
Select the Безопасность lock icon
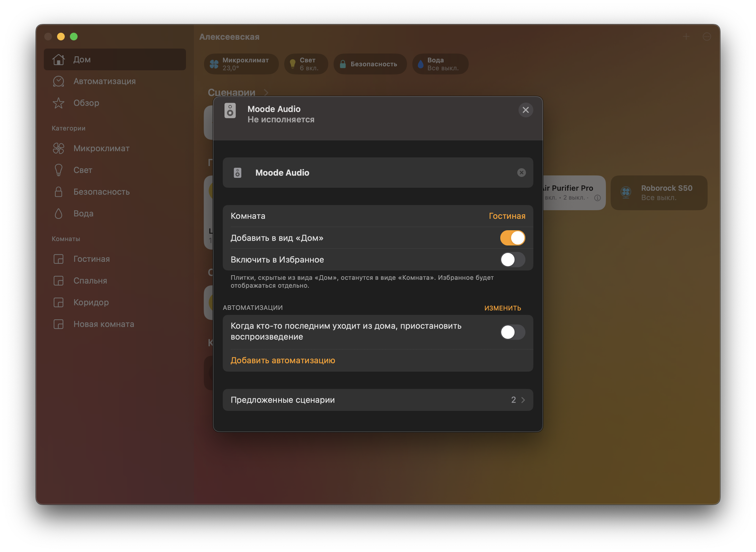click(x=58, y=192)
